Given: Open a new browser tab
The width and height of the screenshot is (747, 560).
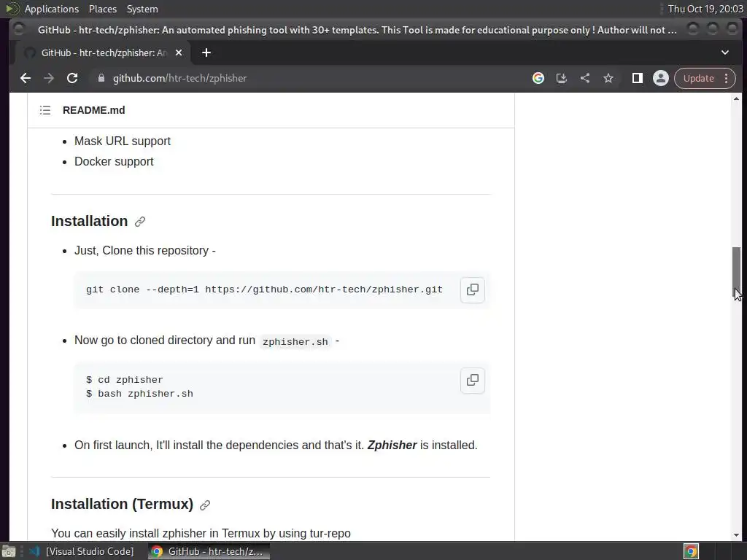Looking at the screenshot, I should 206,52.
